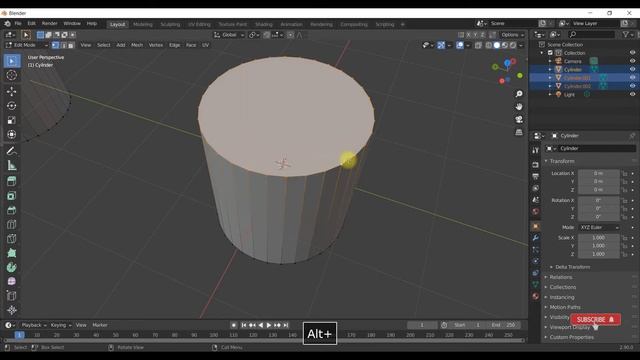
Task: Hide the Camera object in outliner
Action: click(x=632, y=61)
